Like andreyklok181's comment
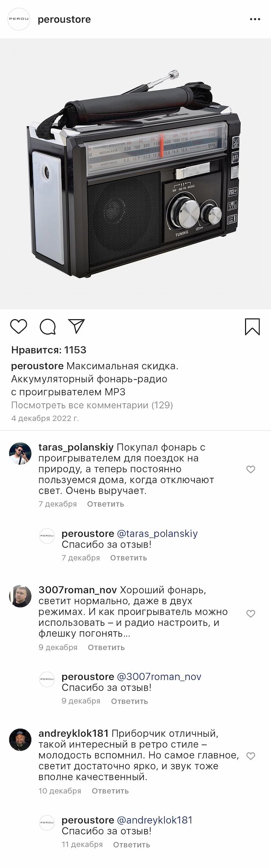This screenshot has width=271, height=868. pos(251,756)
